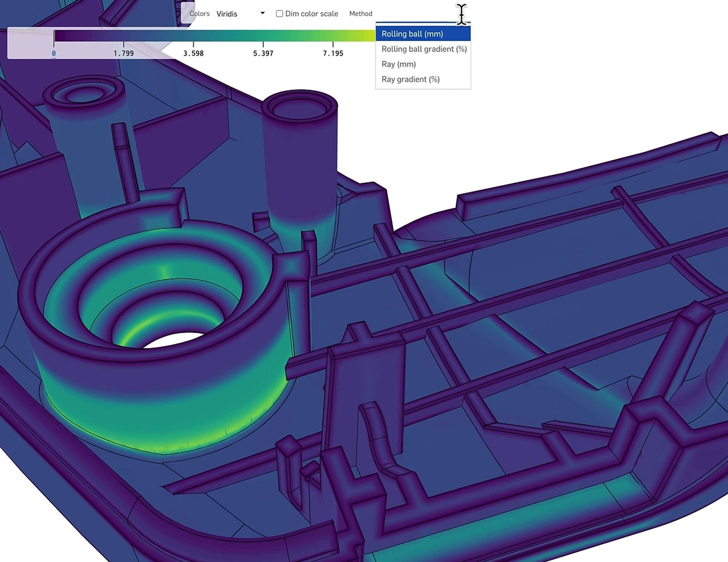The height and width of the screenshot is (562, 728).
Task: Click the Colors label in the toolbar
Action: click(x=199, y=14)
